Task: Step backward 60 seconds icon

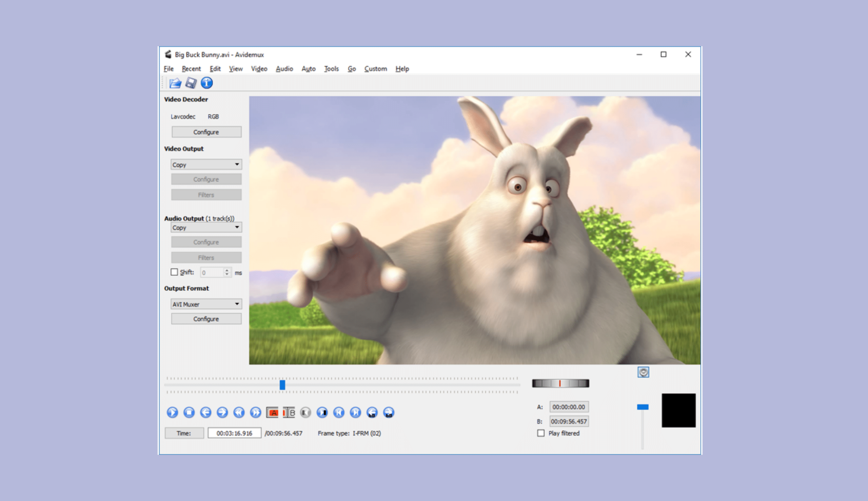Action: click(372, 412)
